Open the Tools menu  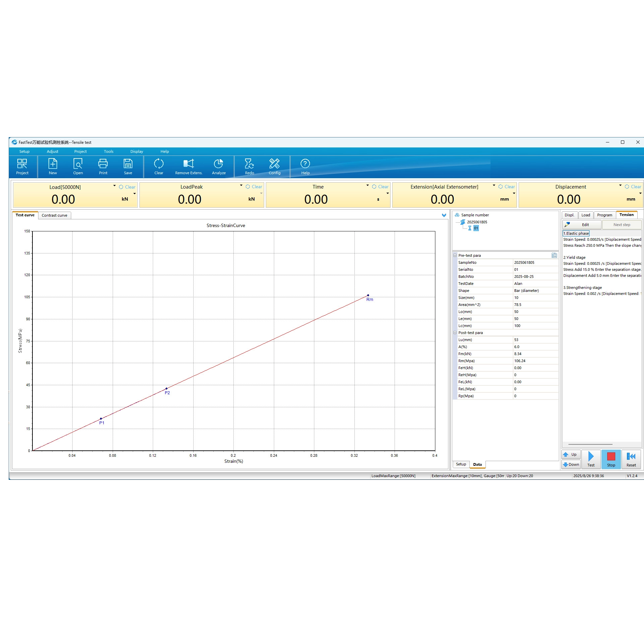(108, 151)
